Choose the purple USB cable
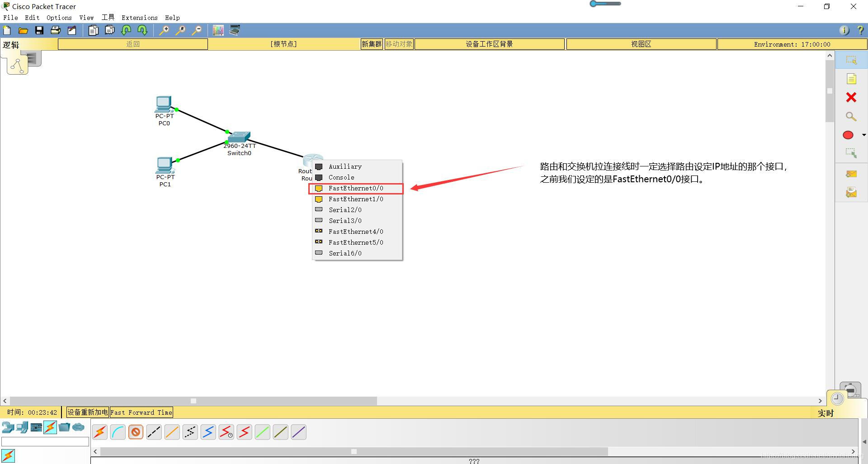This screenshot has width=868, height=464. point(299,432)
